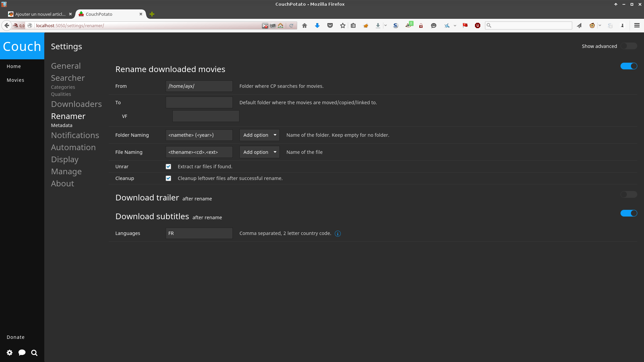The height and width of the screenshot is (362, 644).
Task: Open Folder Naming Add option dropdown
Action: (x=260, y=135)
